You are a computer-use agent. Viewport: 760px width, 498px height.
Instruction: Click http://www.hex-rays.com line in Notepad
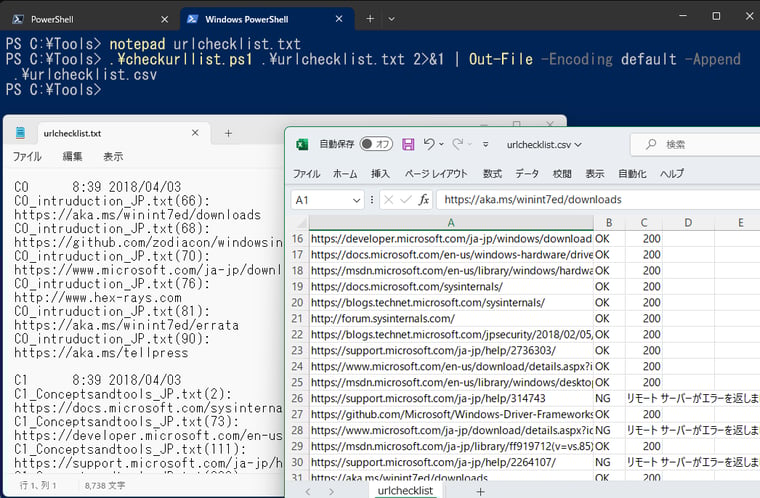[x=98, y=298]
